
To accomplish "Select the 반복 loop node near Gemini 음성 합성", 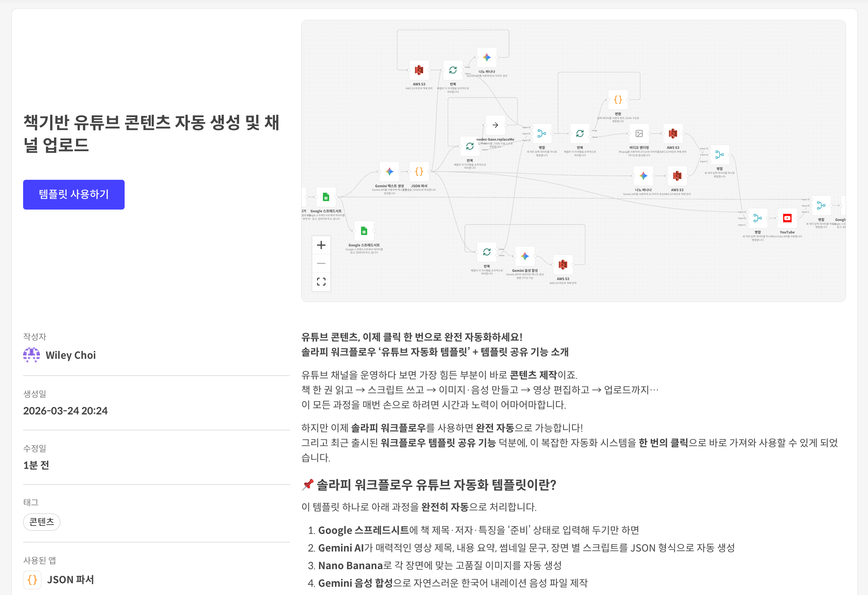I will (487, 251).
